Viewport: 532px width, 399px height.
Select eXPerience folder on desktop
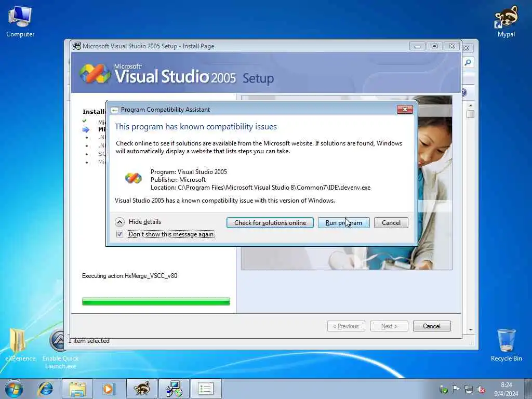coord(20,345)
